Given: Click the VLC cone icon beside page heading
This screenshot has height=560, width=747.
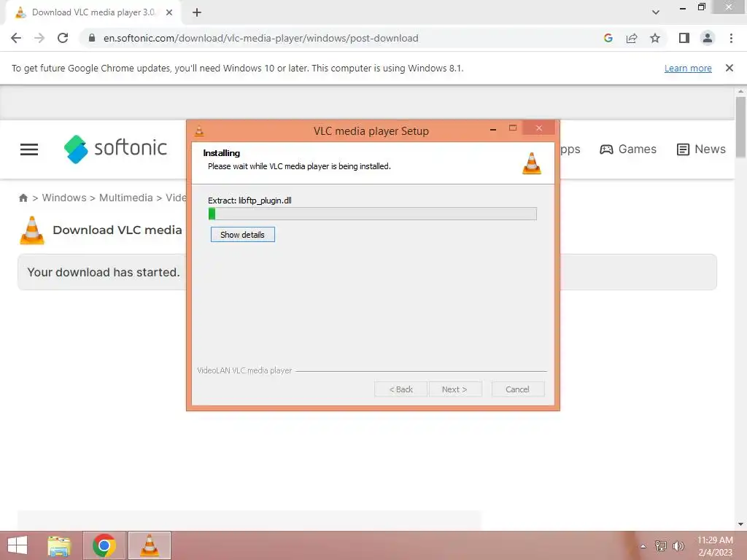Looking at the screenshot, I should pos(32,230).
